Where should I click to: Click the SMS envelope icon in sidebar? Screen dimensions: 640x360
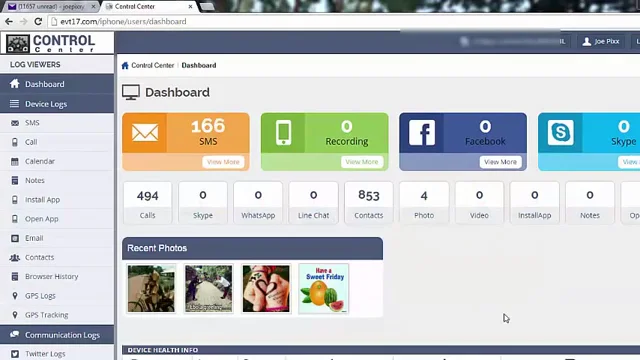click(x=15, y=123)
